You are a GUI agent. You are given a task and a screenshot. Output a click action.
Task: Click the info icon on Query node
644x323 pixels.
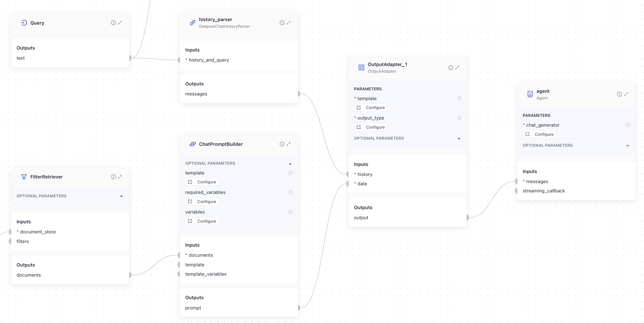coord(113,23)
